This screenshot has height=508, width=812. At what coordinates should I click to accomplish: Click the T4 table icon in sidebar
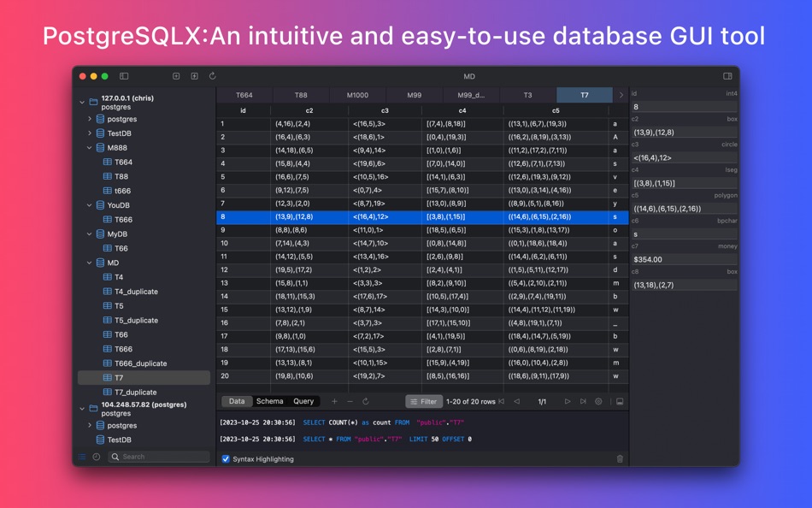click(x=108, y=277)
